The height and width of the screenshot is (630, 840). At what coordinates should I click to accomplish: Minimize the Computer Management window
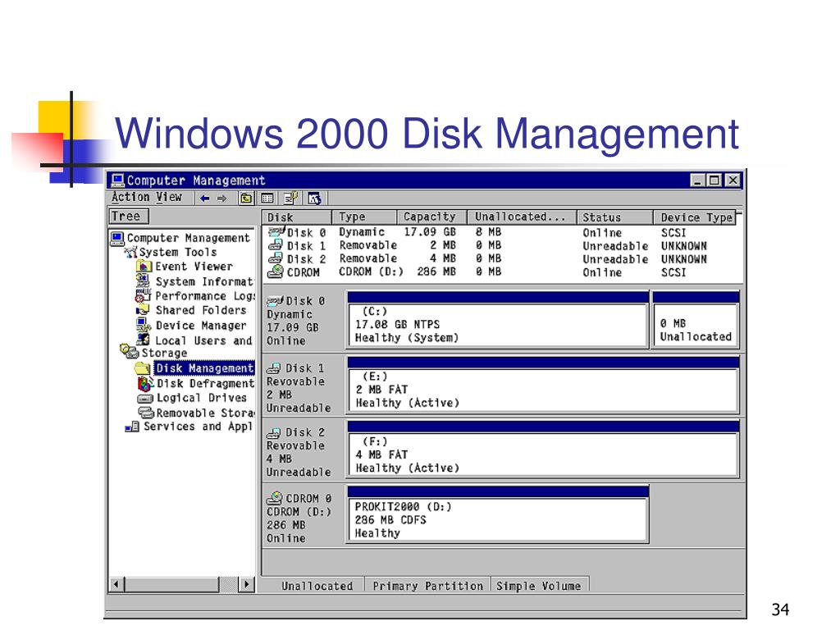tap(696, 180)
